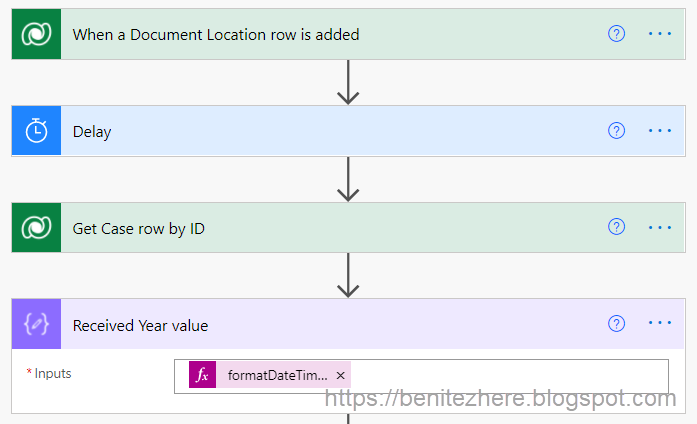Open the Get Case row ellipsis menu
Viewport: 697px width, 424px height.
coord(660,228)
